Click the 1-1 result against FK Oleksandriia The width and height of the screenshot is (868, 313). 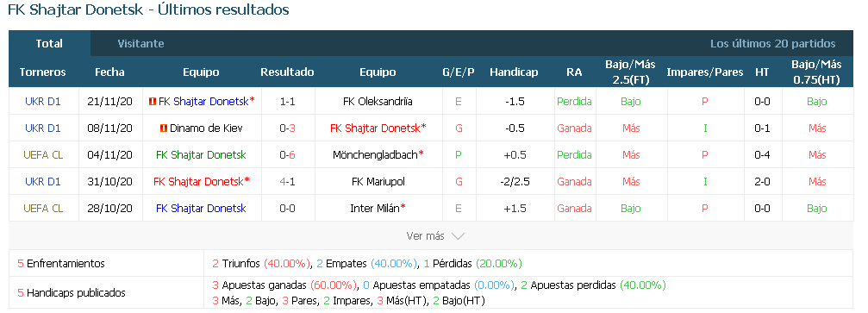tap(287, 102)
